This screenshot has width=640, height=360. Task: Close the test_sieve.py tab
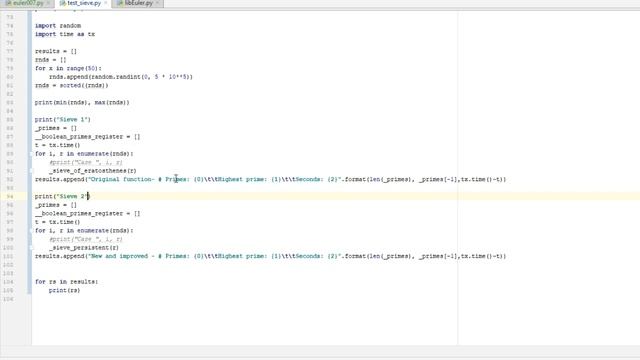coord(105,3)
